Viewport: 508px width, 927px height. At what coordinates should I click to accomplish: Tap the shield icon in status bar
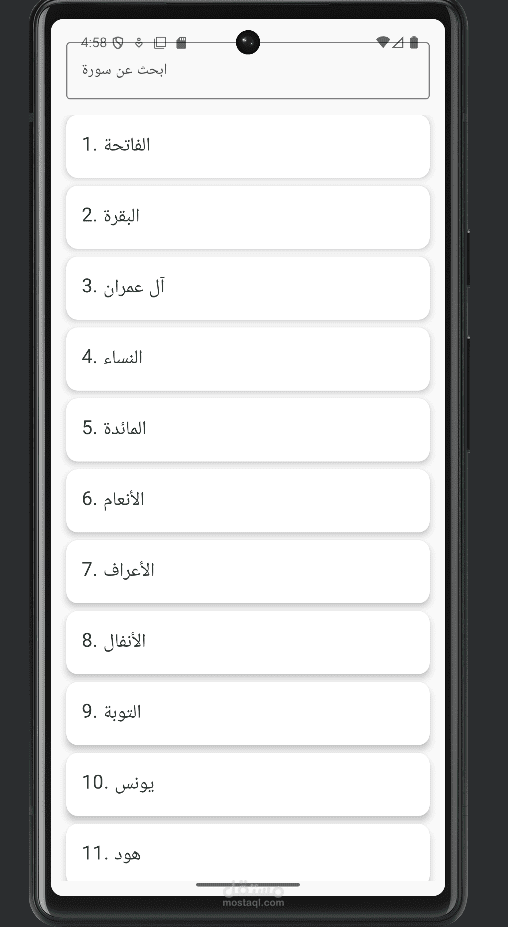pos(118,43)
